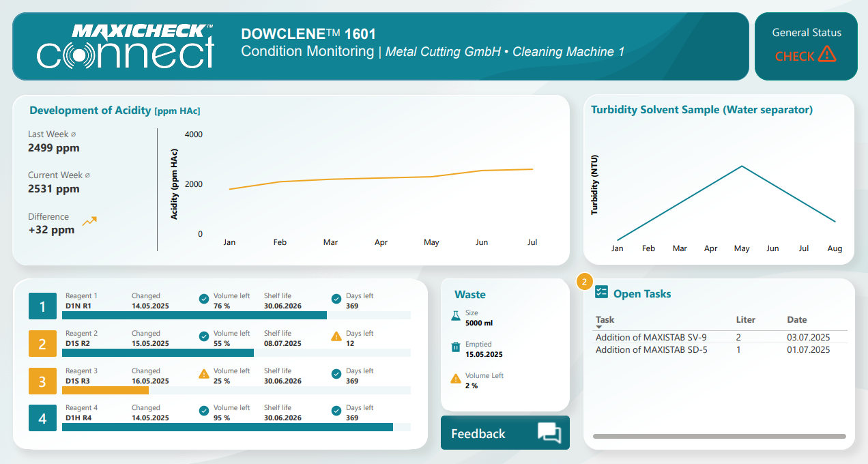Select the number 4 reagent tile
This screenshot has height=464, width=868.
pos(42,418)
